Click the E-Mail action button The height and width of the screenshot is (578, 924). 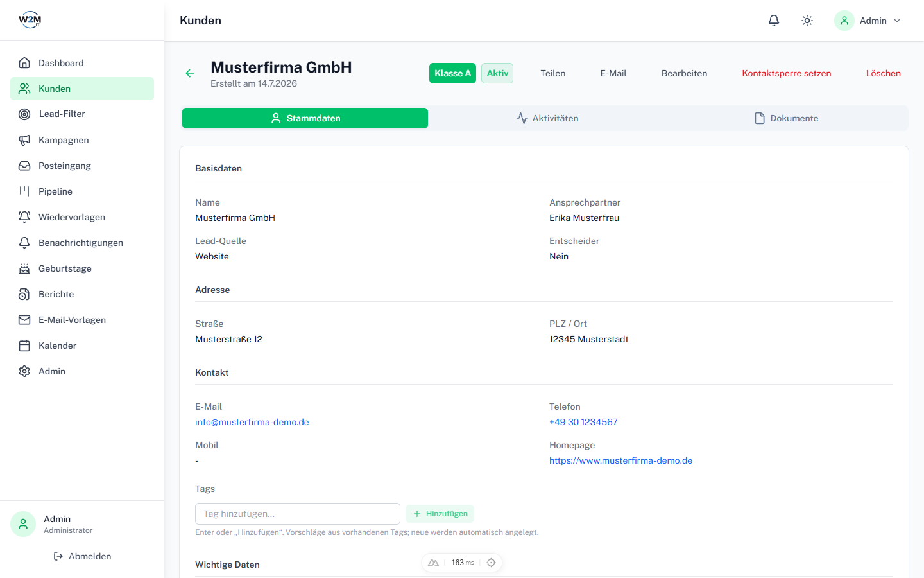[x=613, y=73]
